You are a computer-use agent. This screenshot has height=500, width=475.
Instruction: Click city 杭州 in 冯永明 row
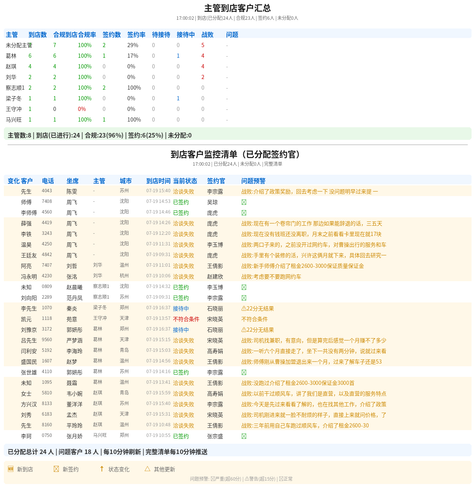coord(124,276)
